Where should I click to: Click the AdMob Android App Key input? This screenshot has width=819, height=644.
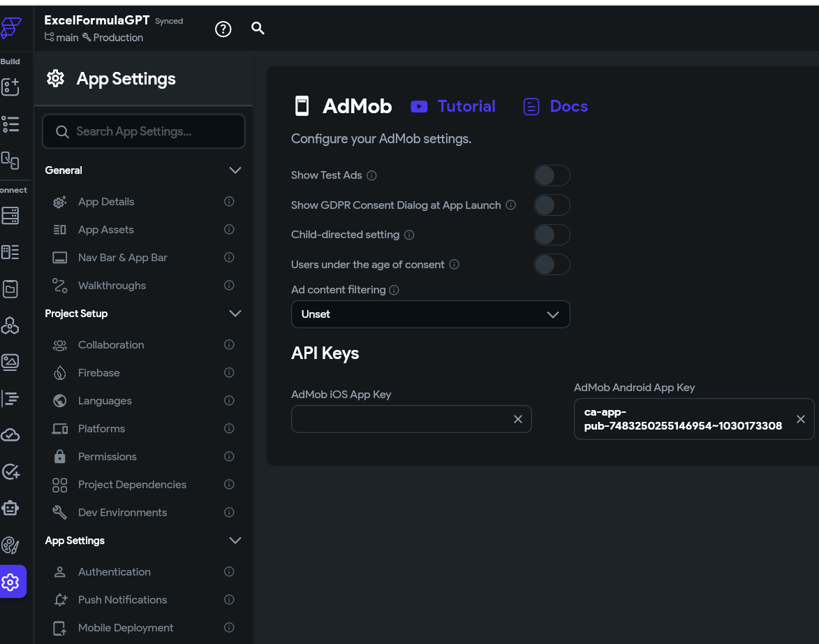point(693,419)
